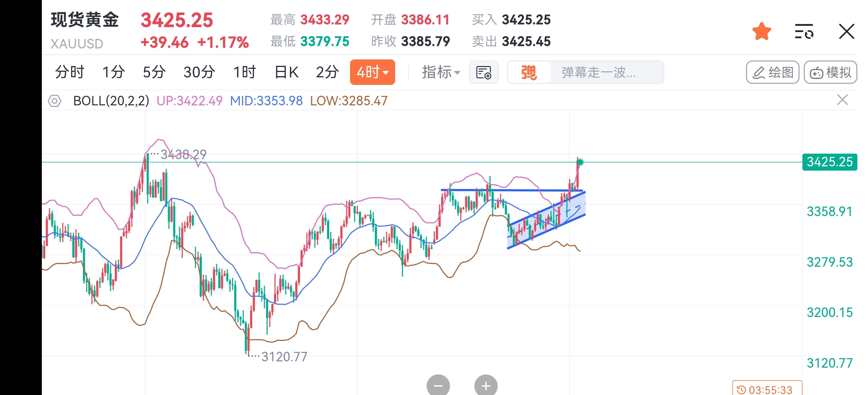
Task: Toggle the orange 弹 barrage switch
Action: click(x=529, y=72)
